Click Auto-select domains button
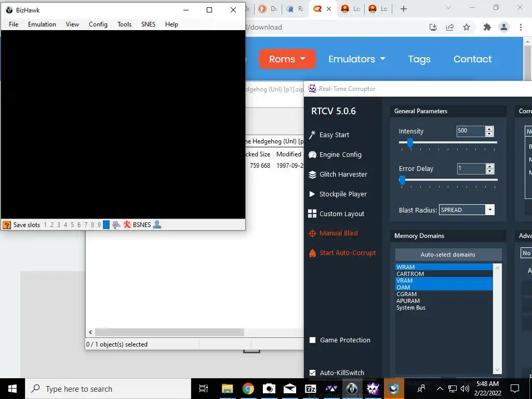Image resolution: width=532 pixels, height=399 pixels. coord(448,255)
